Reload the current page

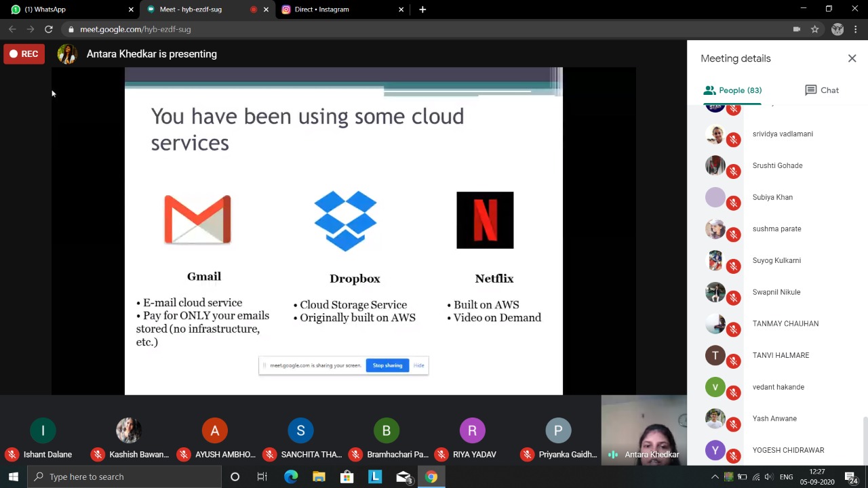coord(49,29)
